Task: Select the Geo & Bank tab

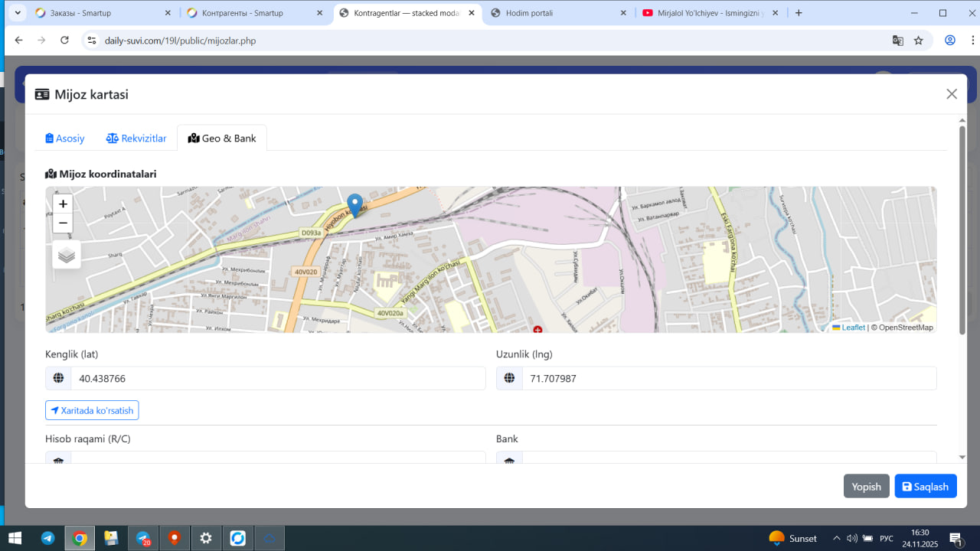Action: [222, 139]
